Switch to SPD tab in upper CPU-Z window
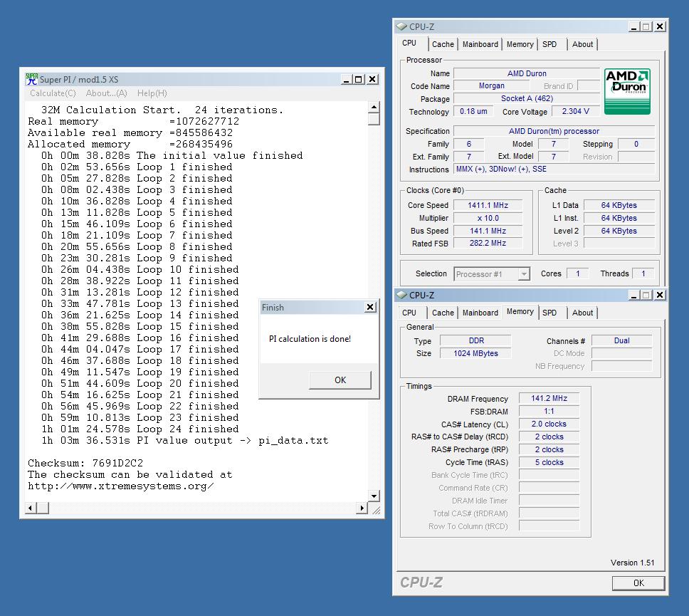 coord(549,44)
